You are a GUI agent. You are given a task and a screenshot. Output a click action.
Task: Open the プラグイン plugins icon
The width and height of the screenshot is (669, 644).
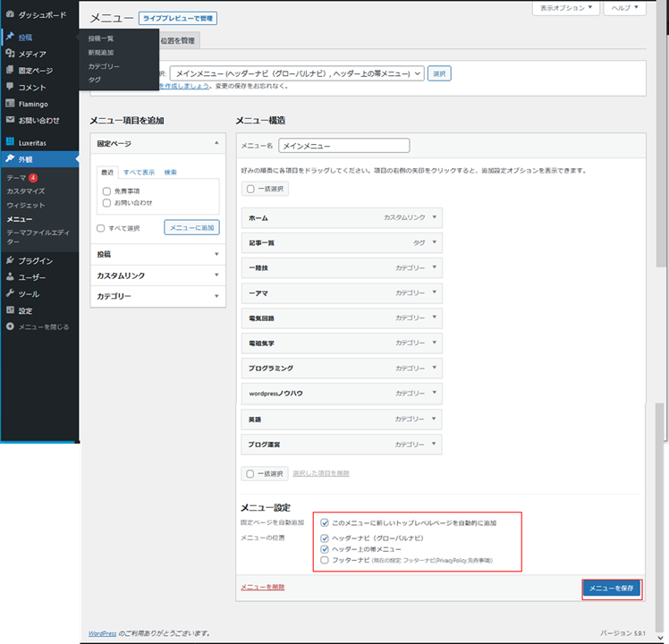[10, 260]
